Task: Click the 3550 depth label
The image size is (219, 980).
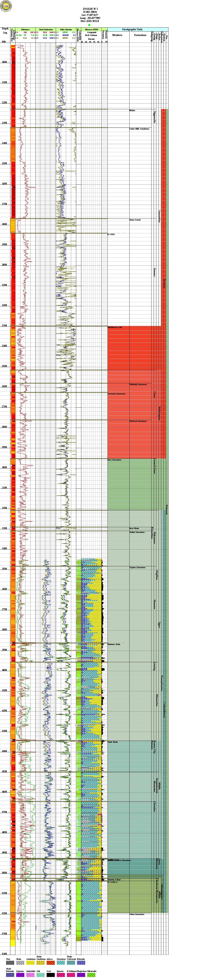Action: tap(4, 569)
